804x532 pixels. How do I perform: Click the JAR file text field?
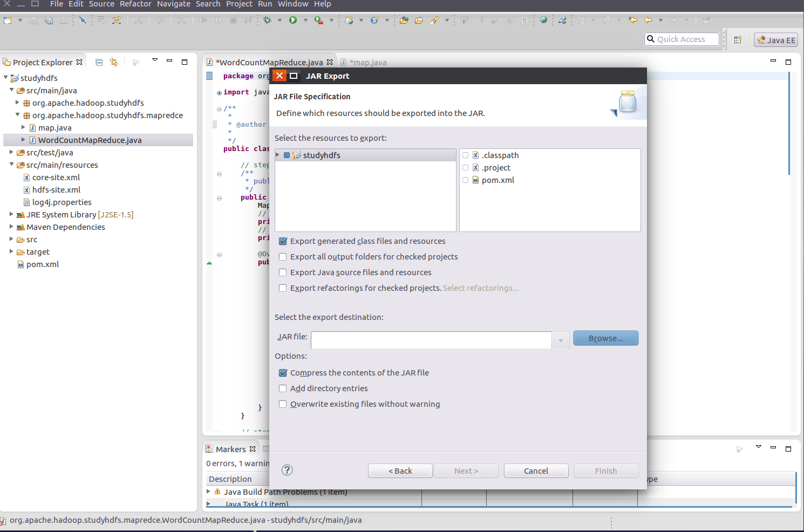pyautogui.click(x=431, y=340)
